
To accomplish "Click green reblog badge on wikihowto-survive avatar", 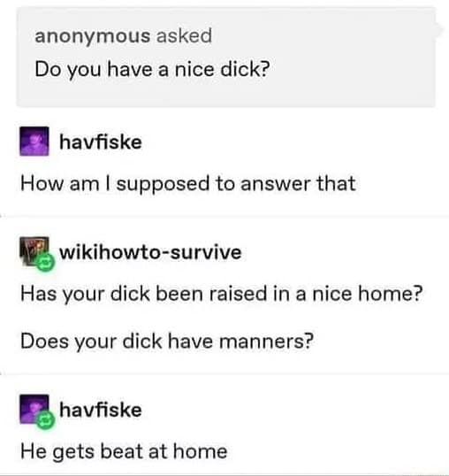I will click(45, 263).
